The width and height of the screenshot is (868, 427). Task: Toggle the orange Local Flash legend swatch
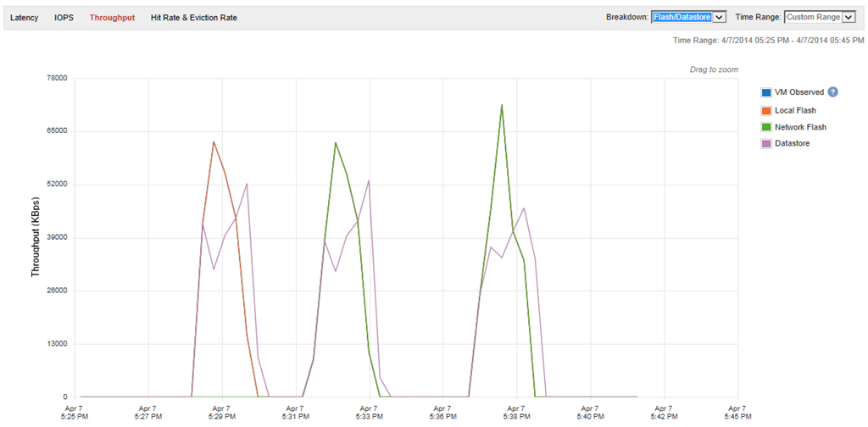click(x=765, y=110)
